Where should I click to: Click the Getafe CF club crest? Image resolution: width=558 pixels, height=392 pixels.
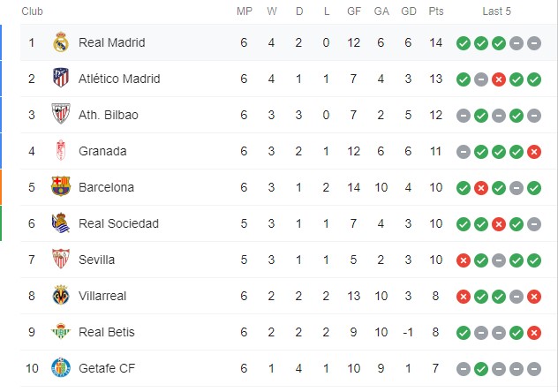[61, 367]
